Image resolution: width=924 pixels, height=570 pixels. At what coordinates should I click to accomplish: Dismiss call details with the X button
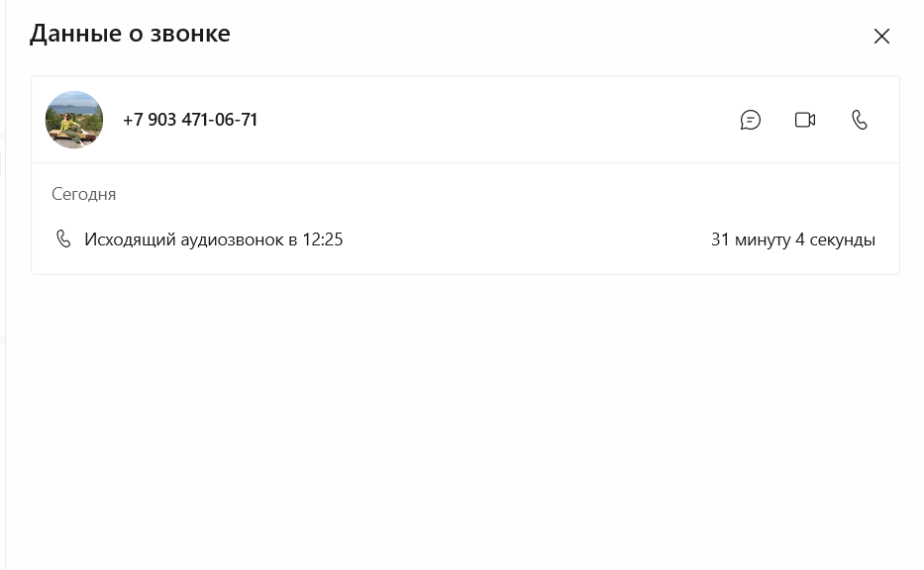pyautogui.click(x=881, y=36)
